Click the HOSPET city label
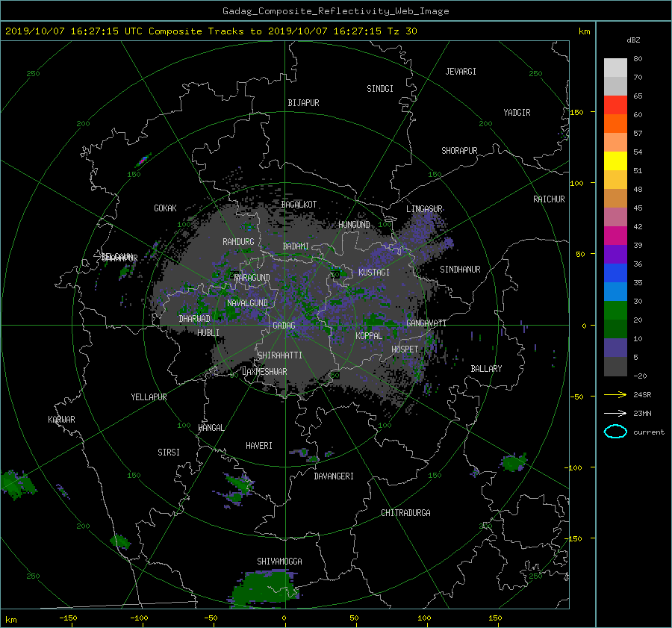Viewport: 672px width, 628px height. (405, 349)
